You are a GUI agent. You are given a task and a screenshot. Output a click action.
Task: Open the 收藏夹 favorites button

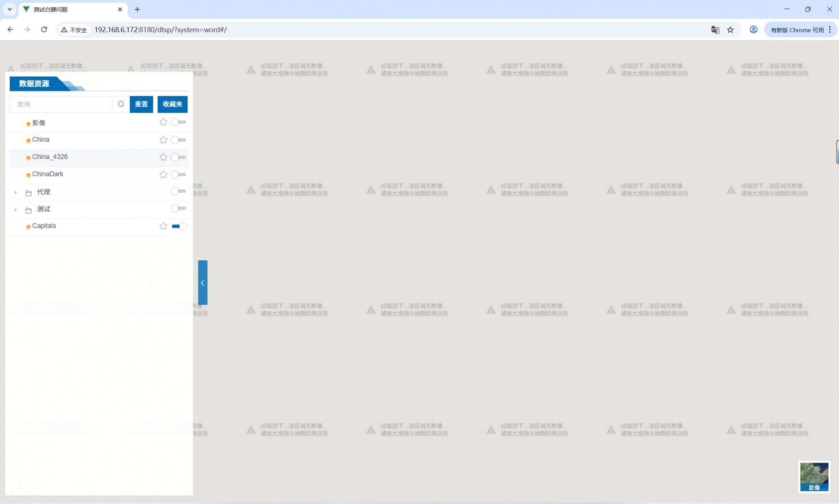click(x=172, y=104)
